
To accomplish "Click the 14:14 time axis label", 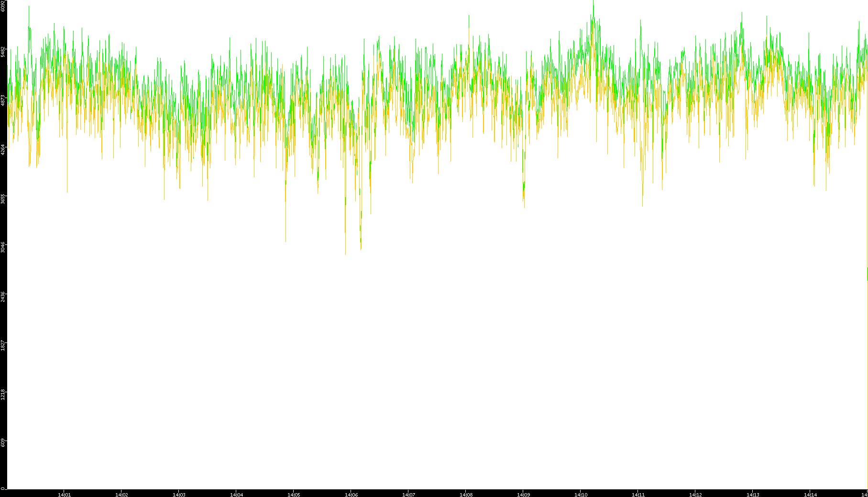I will tap(810, 495).
